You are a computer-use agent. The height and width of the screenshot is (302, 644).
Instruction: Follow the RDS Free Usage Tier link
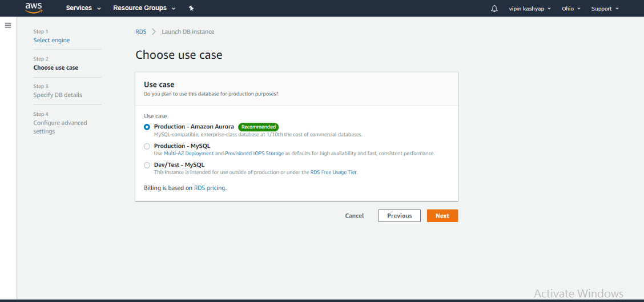334,172
